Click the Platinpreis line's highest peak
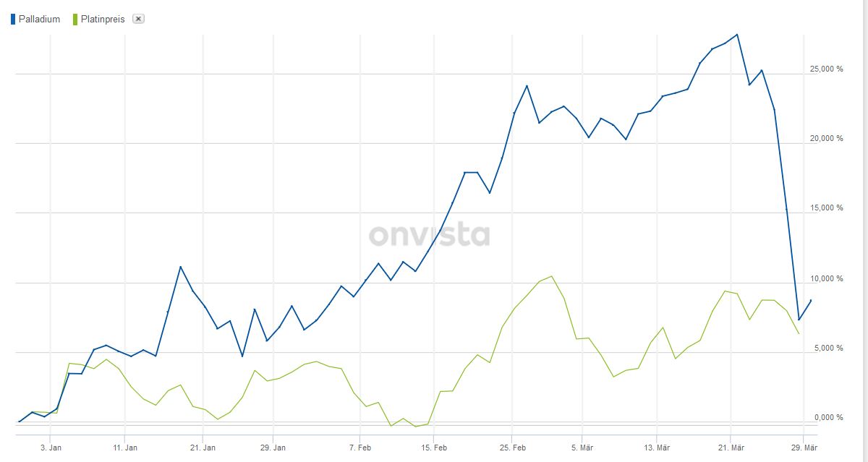 coord(552,276)
